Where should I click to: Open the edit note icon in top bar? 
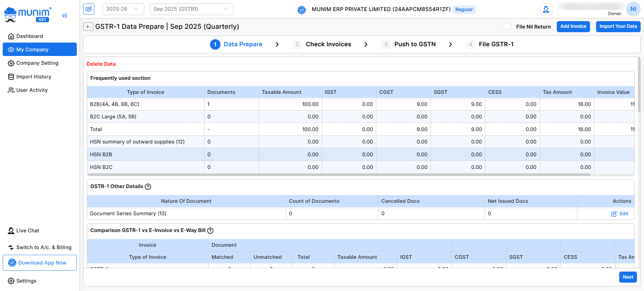[x=89, y=9]
